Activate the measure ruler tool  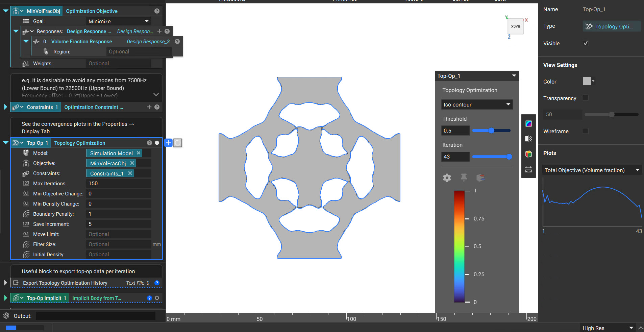(x=528, y=169)
